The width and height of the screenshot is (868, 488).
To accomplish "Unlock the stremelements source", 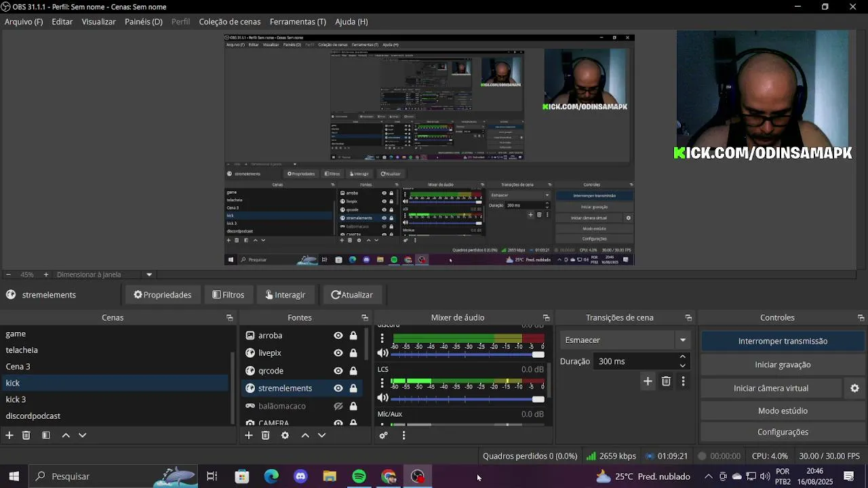I will point(353,388).
